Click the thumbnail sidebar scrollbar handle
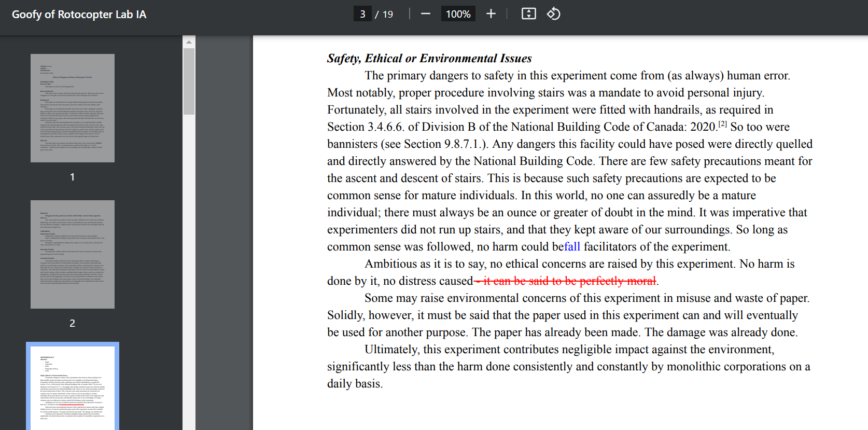Screen dimensions: 868x430 coord(189,81)
